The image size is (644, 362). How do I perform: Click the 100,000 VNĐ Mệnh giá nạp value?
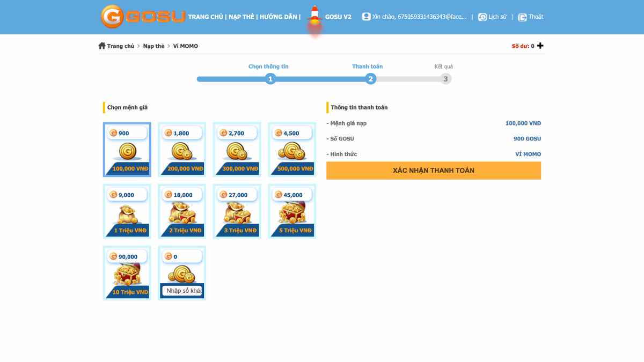click(523, 123)
